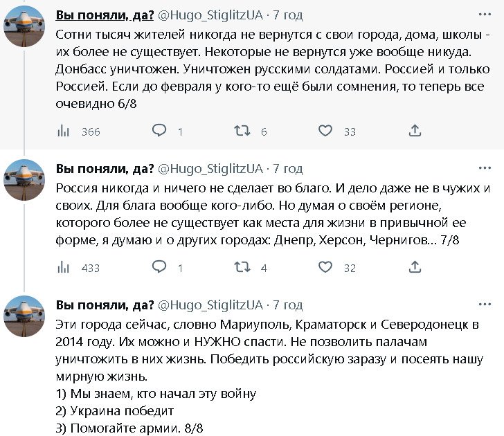Share the 7/8 tweet
The image size is (504, 436).
415,267
